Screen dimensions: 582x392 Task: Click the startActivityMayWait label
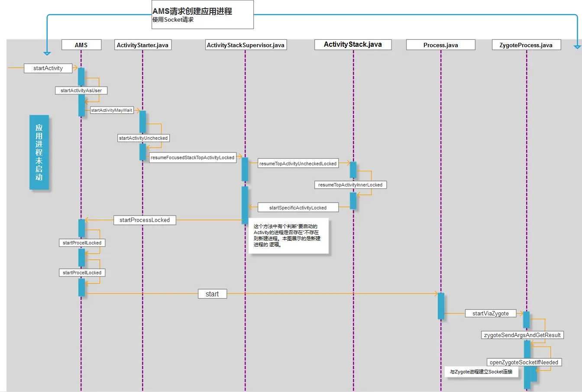(x=112, y=110)
